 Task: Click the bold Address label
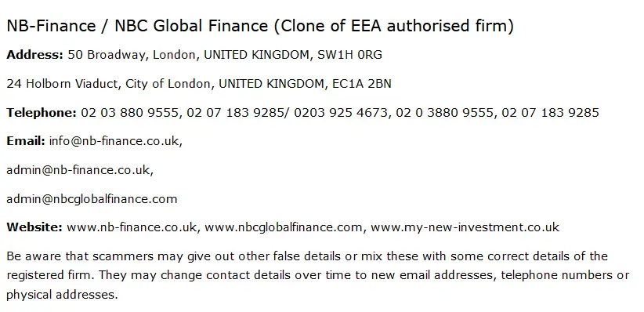point(35,55)
